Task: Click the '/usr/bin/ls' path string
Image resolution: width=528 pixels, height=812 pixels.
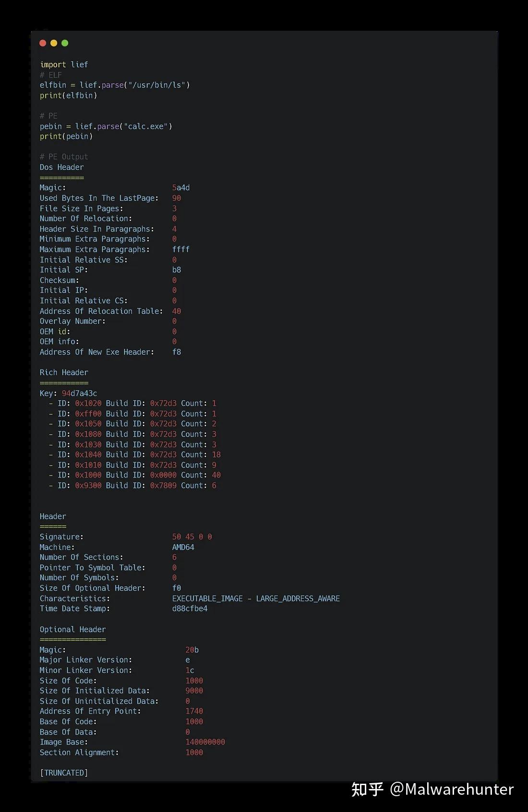Action: 157,85
